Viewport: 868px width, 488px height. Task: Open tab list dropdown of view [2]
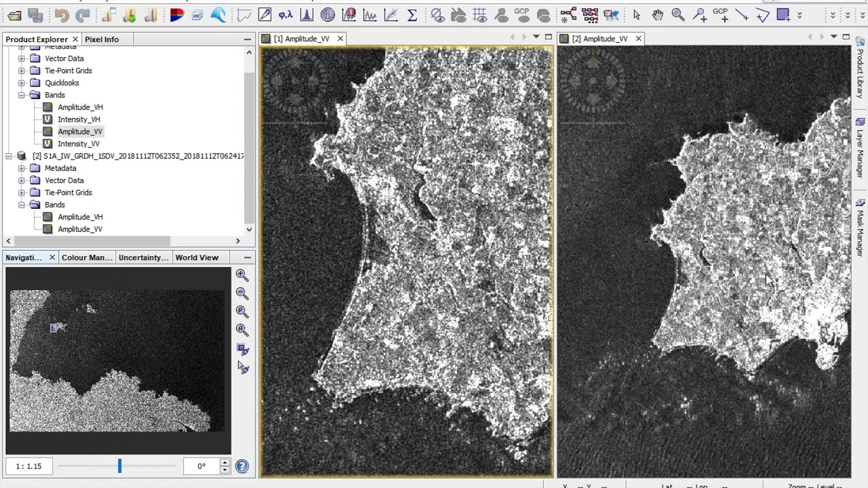point(833,37)
